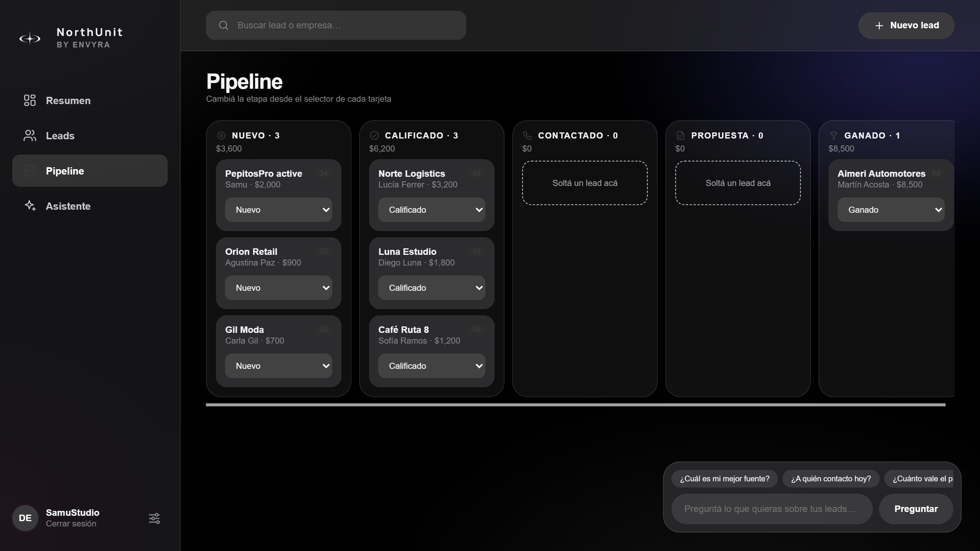Open stage dropdown for Café Ruta 8
Image resolution: width=980 pixels, height=551 pixels.
pyautogui.click(x=432, y=366)
